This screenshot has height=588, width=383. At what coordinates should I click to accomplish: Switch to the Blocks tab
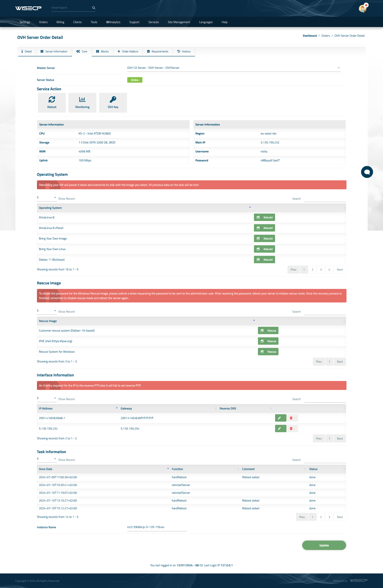102,51
